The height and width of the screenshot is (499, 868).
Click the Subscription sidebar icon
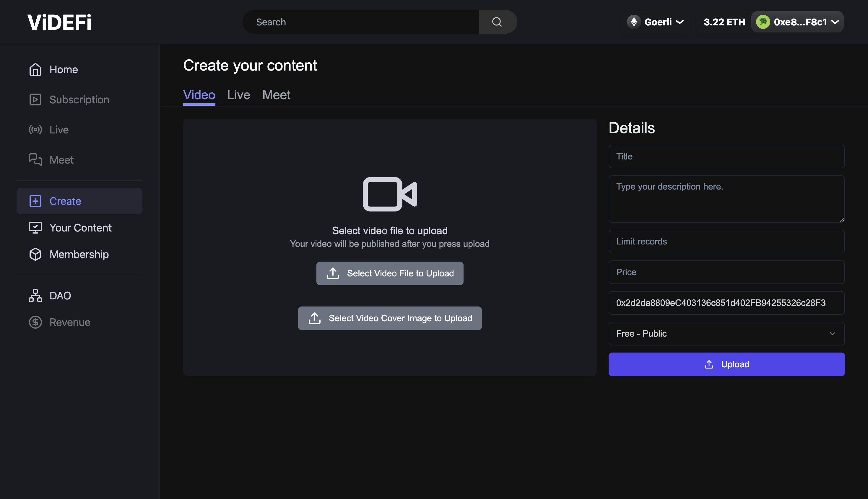coord(35,99)
